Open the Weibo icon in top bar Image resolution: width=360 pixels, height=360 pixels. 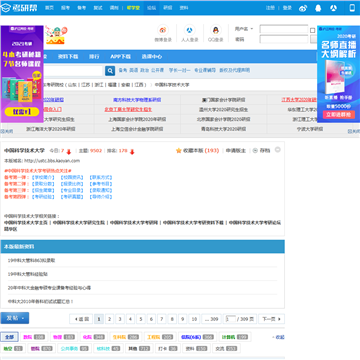coord(303,8)
